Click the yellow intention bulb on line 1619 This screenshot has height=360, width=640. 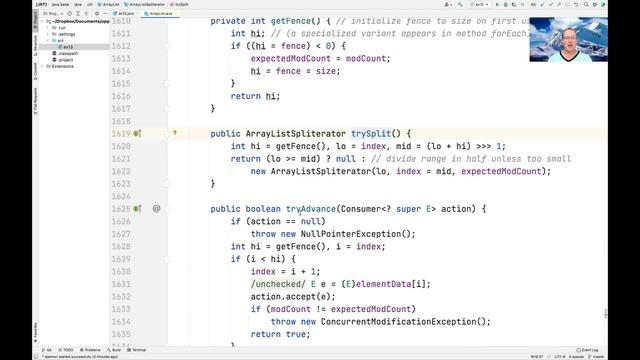175,132
